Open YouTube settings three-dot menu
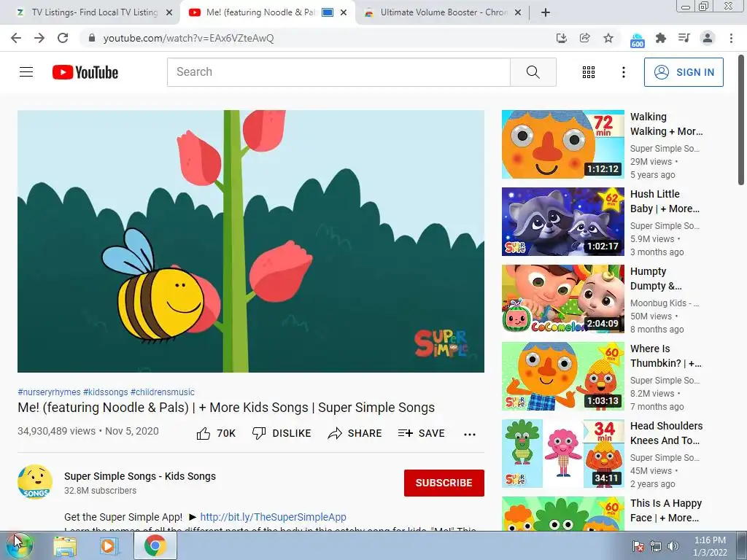The image size is (747, 560). pyautogui.click(x=623, y=72)
